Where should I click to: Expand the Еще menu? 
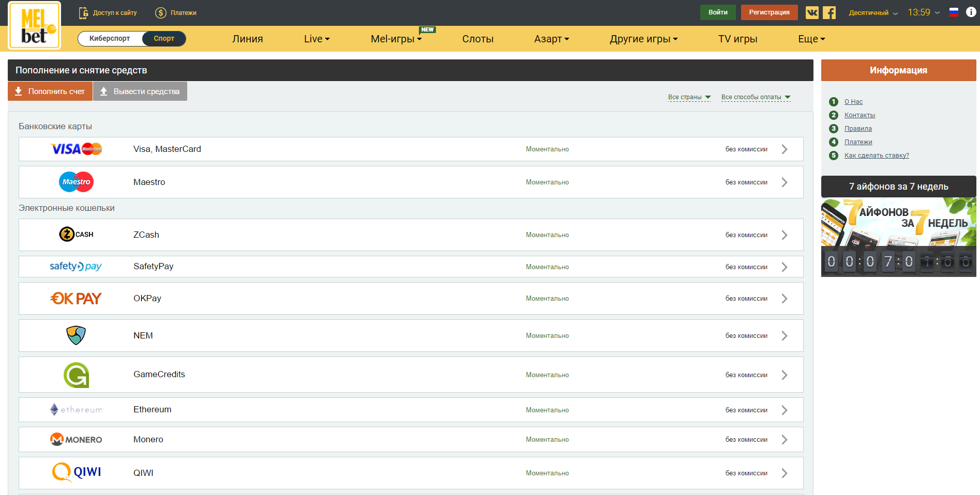click(x=811, y=39)
